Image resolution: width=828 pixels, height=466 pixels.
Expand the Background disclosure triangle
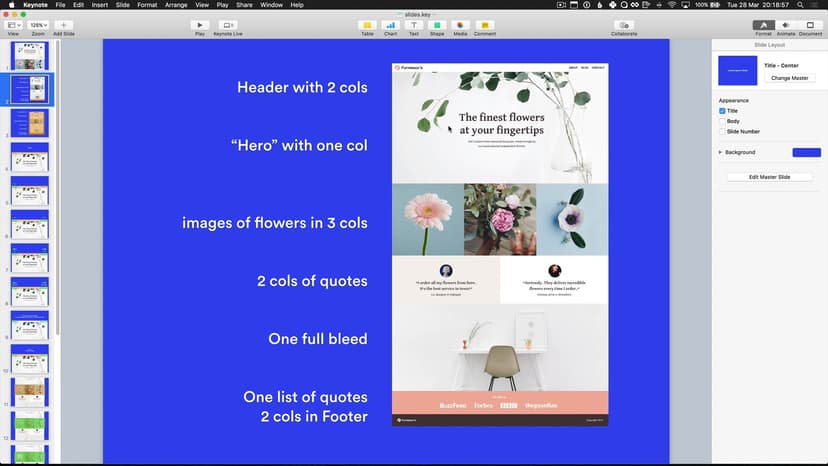tap(720, 152)
